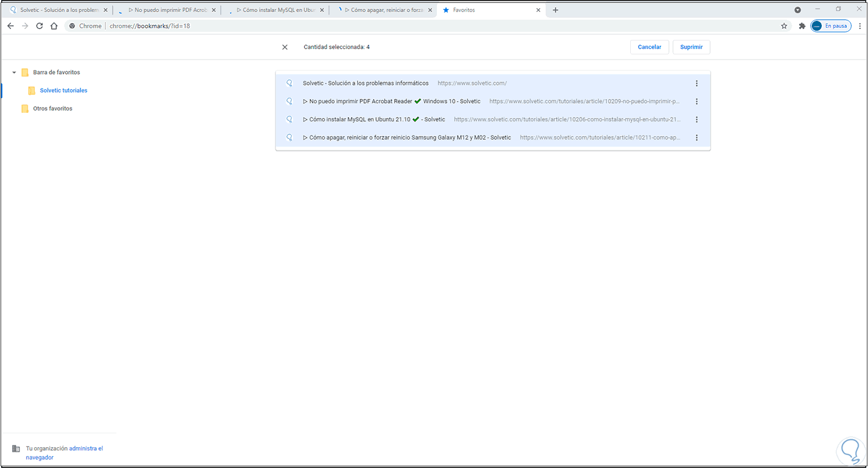Select 'Cómo apagar, reiniciar o forzar reinicio' bookmark
The image size is (868, 468).
point(493,138)
